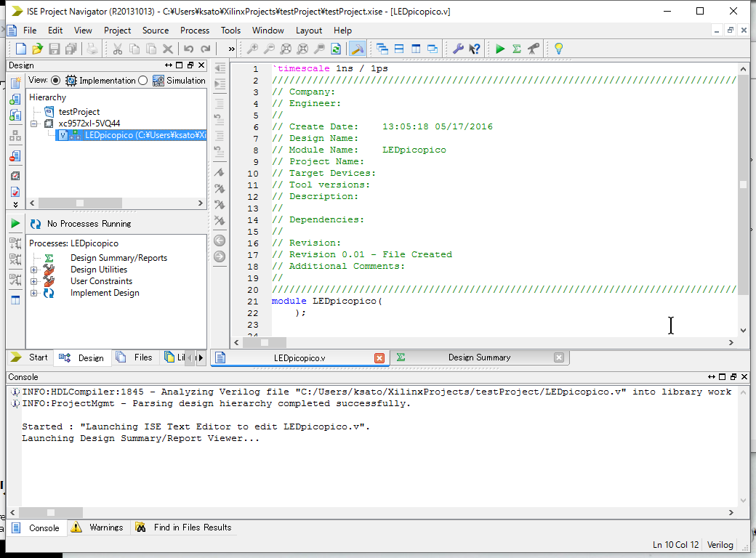Viewport: 756px width, 558px height.
Task: Click the rerun icon beside No Processes Running
Action: [36, 224]
